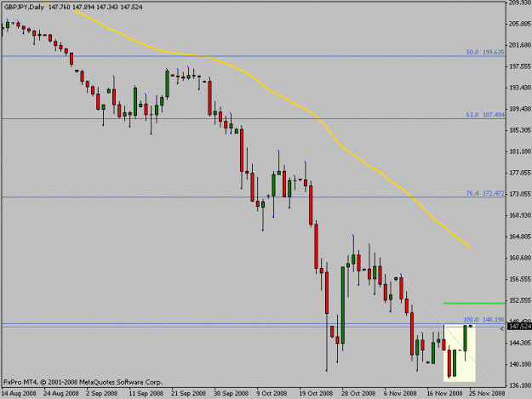
Task: Click the 14 Aug 2008 date label
Action: pos(19,393)
